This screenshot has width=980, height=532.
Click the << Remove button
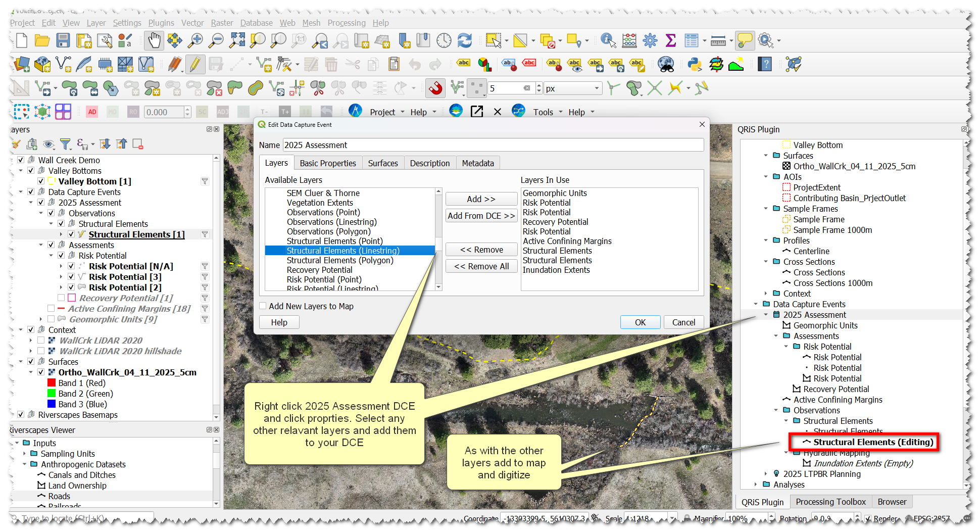481,250
